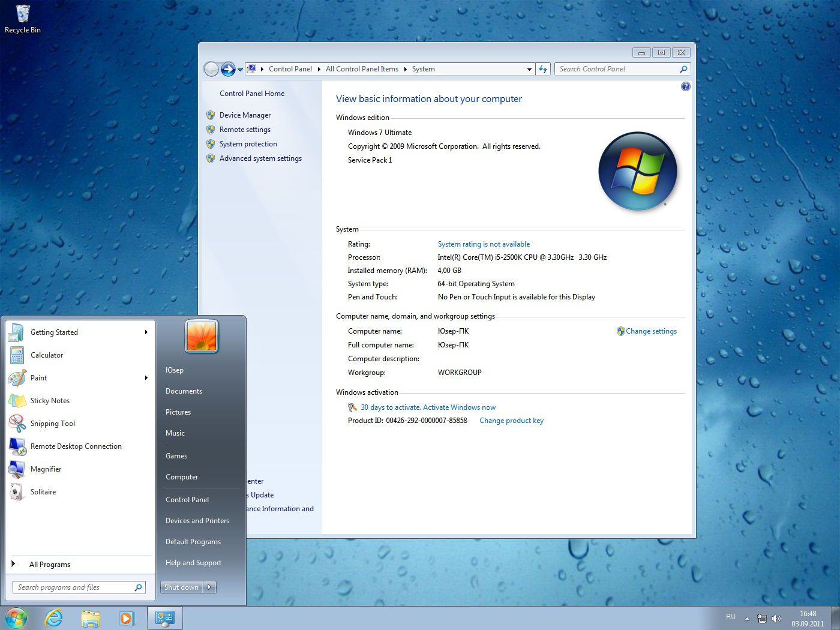Image resolution: width=840 pixels, height=630 pixels.
Task: Launch Internet Explorer from the taskbar
Action: 54,618
